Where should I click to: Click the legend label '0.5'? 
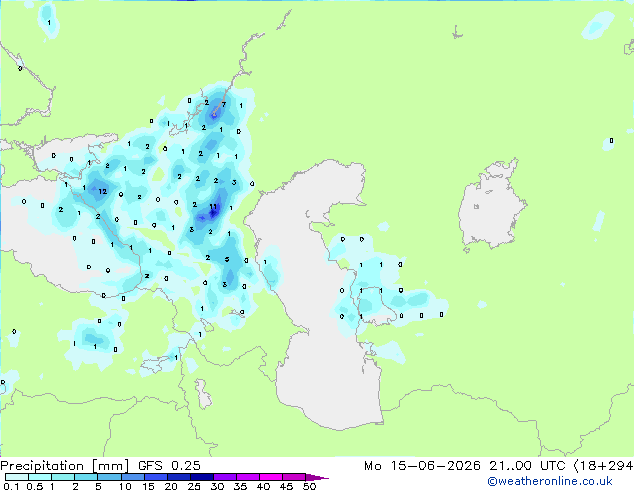coord(34,486)
